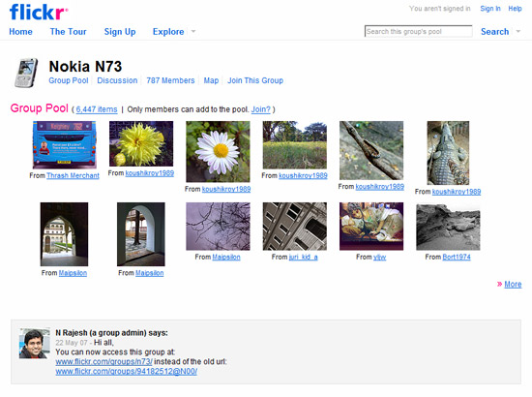Viewport: 532px width, 397px height.
Task: Open the branch on rock photo
Action: (371, 150)
